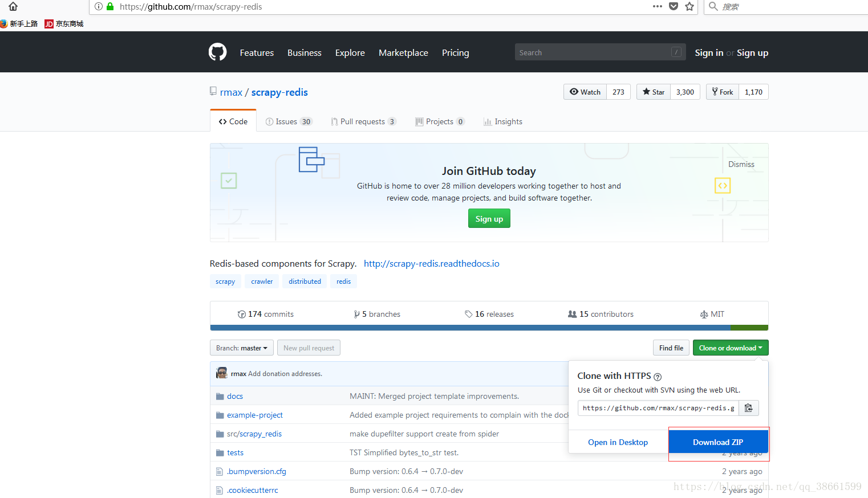Click the Star button
This screenshot has width=868, height=498.
click(654, 92)
